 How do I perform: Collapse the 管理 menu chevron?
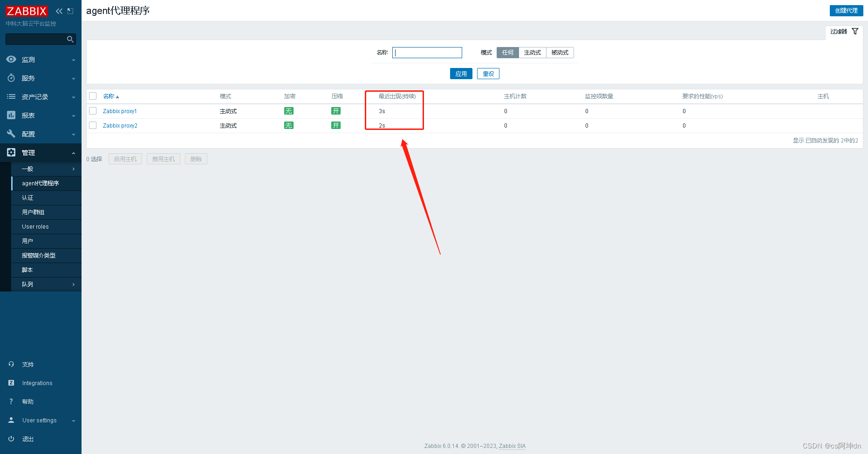click(x=74, y=153)
